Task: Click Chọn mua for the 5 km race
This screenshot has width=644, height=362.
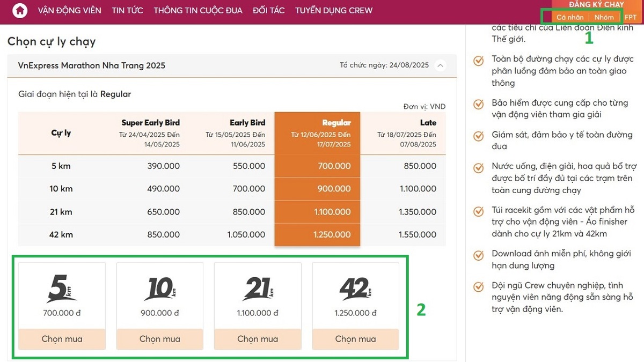Action: pyautogui.click(x=62, y=339)
